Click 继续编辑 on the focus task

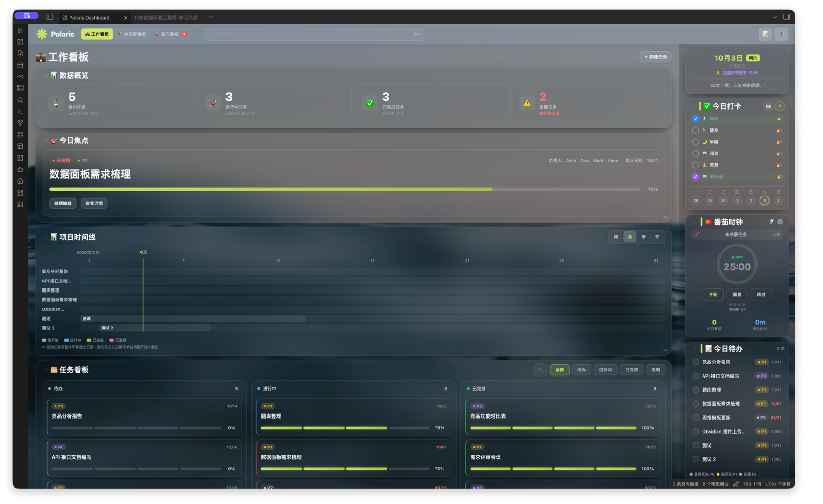tap(63, 203)
